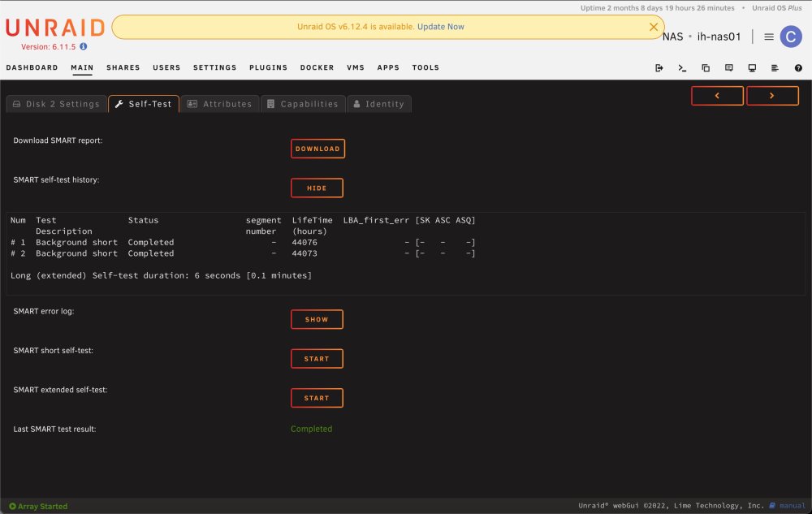This screenshot has width=812, height=514.
Task: Click version info icon beside 6.11.5
Action: tap(84, 46)
